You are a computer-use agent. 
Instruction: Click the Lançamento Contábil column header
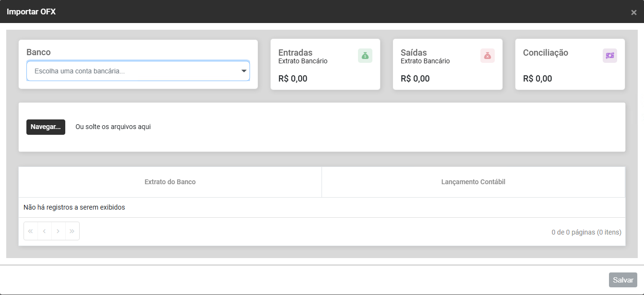(x=473, y=182)
